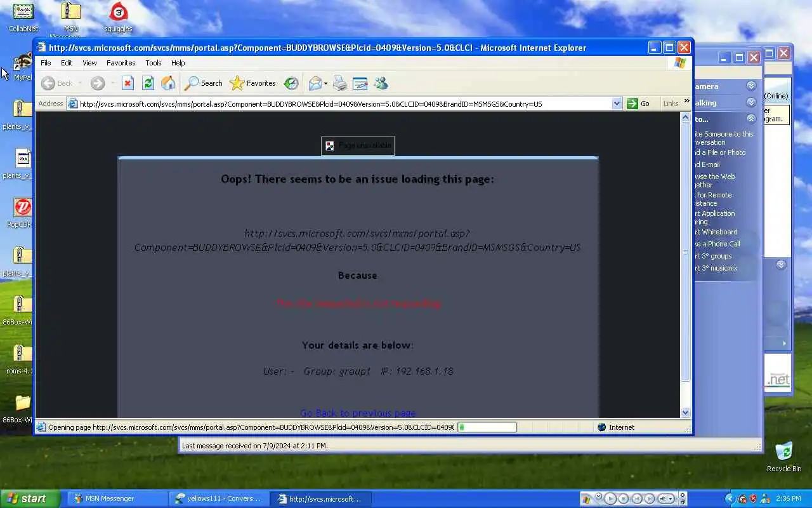
Task: Switch to the MSN Messenger taskbar button
Action: 116,498
